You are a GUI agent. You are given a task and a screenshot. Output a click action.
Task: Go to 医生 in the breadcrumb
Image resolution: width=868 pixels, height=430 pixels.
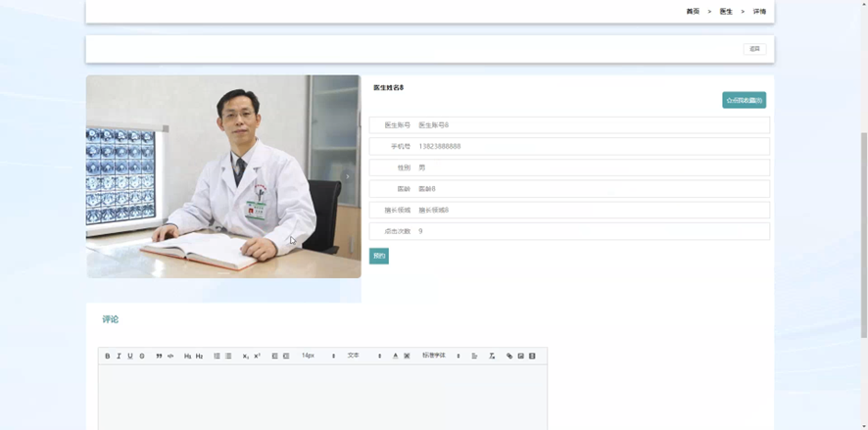[726, 12]
